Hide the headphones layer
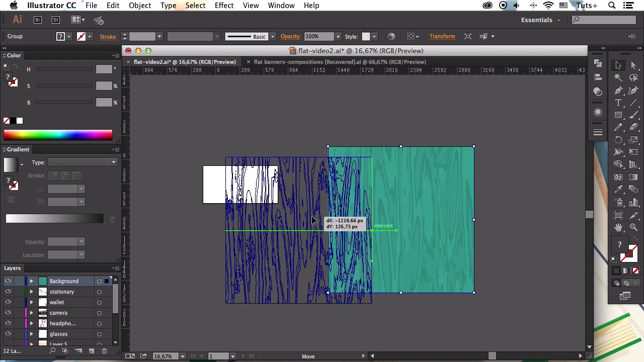 (x=8, y=323)
